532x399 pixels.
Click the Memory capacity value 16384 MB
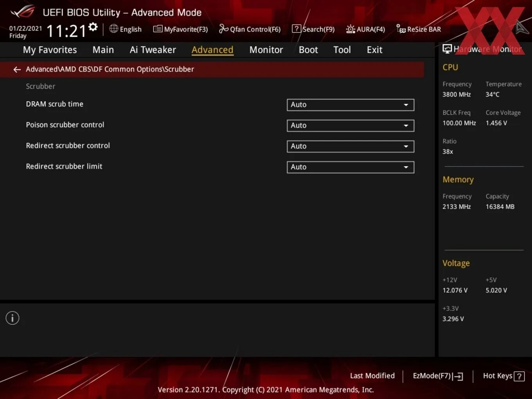[x=500, y=207]
